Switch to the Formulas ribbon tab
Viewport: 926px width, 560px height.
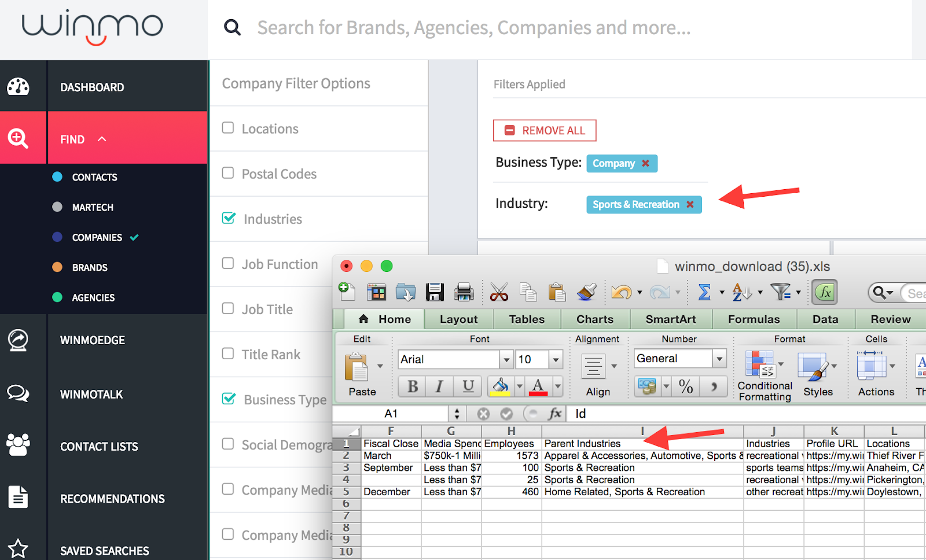point(754,319)
